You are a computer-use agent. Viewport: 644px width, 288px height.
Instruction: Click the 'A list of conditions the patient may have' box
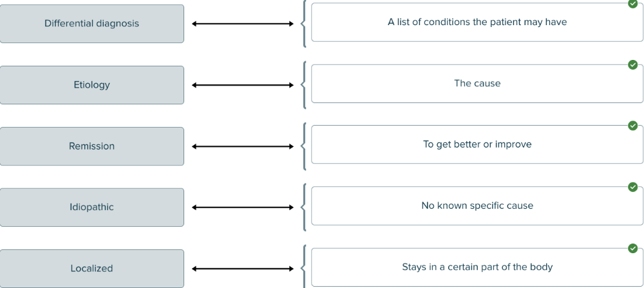point(477,23)
